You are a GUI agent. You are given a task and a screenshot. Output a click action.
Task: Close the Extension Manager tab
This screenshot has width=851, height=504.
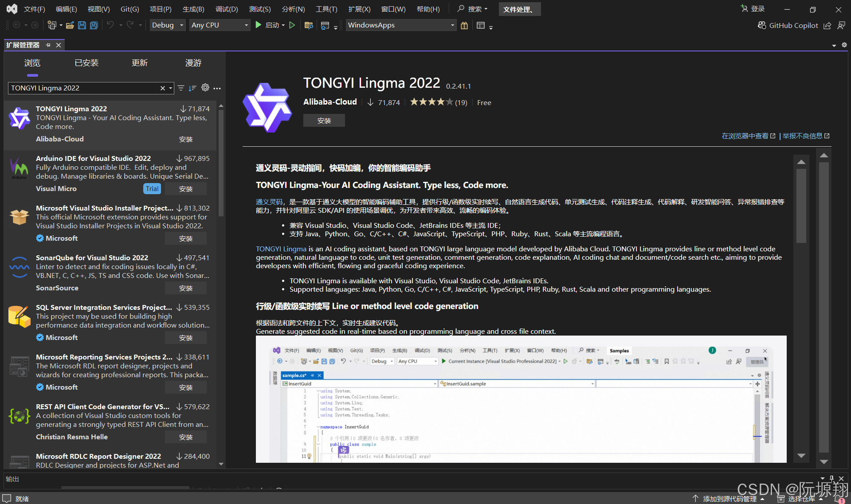[59, 45]
